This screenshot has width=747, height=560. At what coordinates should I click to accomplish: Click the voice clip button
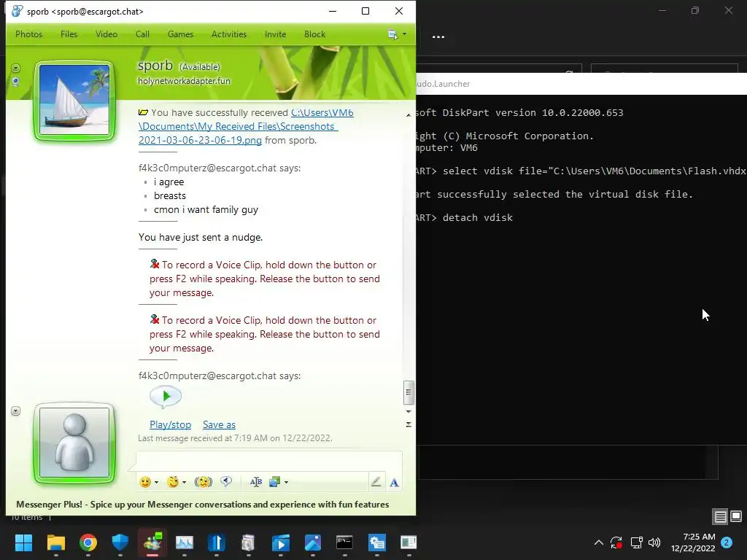pyautogui.click(x=226, y=482)
